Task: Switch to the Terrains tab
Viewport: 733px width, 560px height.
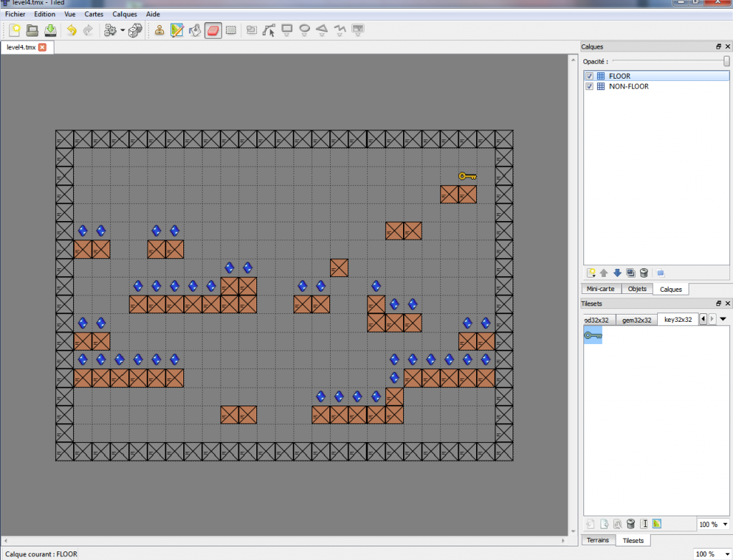Action: (598, 540)
